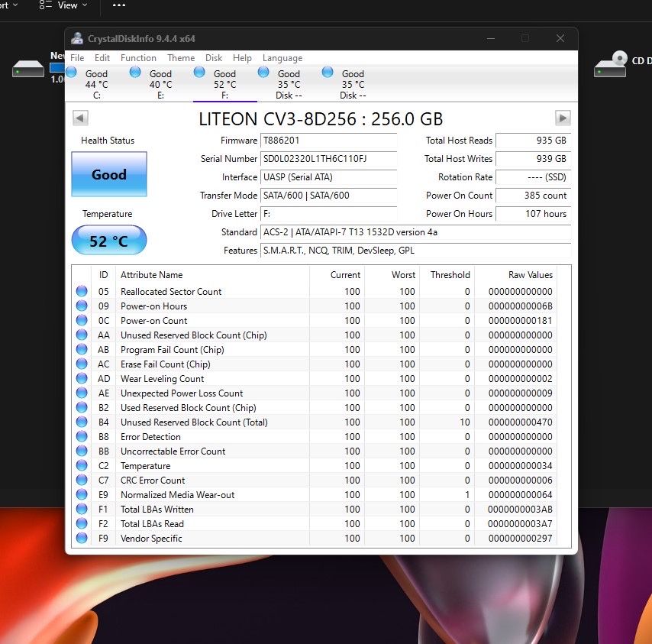652x644 pixels.
Task: Click status orb for CRC Error Count row
Action: tap(82, 480)
